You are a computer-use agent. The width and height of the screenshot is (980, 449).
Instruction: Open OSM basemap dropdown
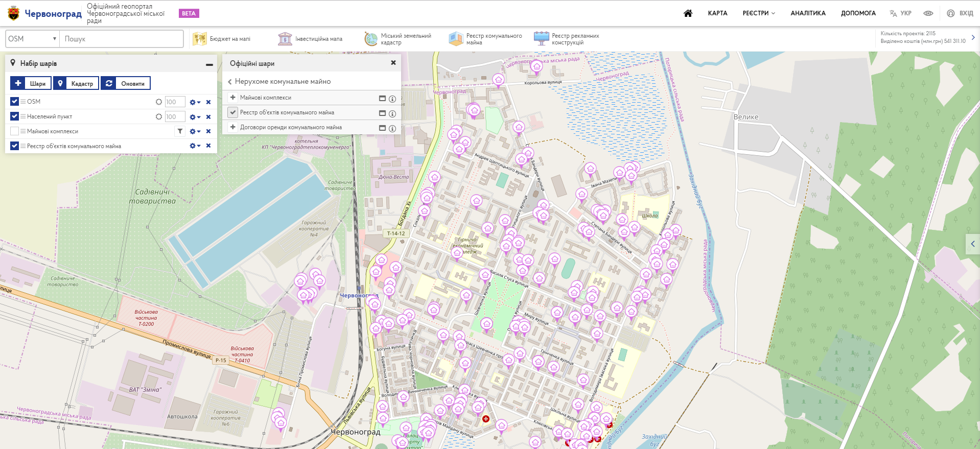(x=32, y=39)
